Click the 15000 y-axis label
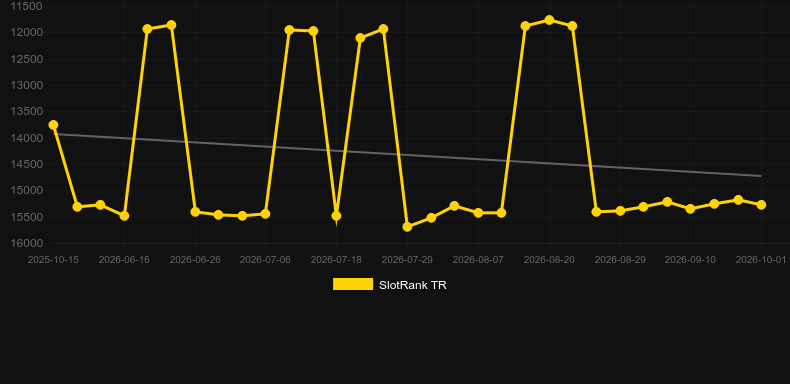790x384 pixels. 26,190
